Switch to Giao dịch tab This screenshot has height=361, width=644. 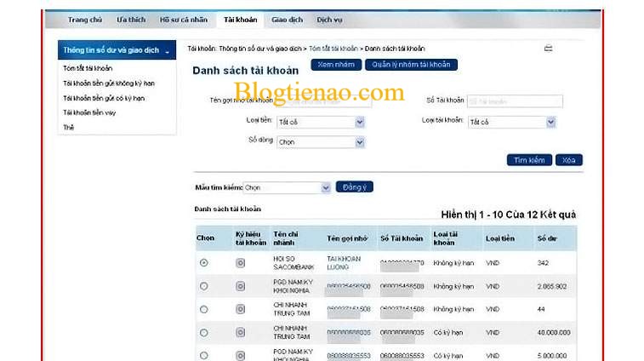(287, 20)
